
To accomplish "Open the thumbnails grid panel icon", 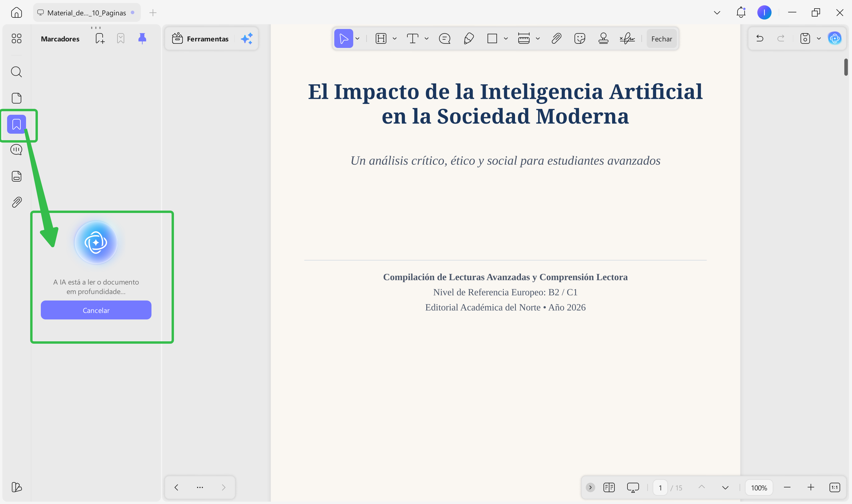I will [16, 38].
